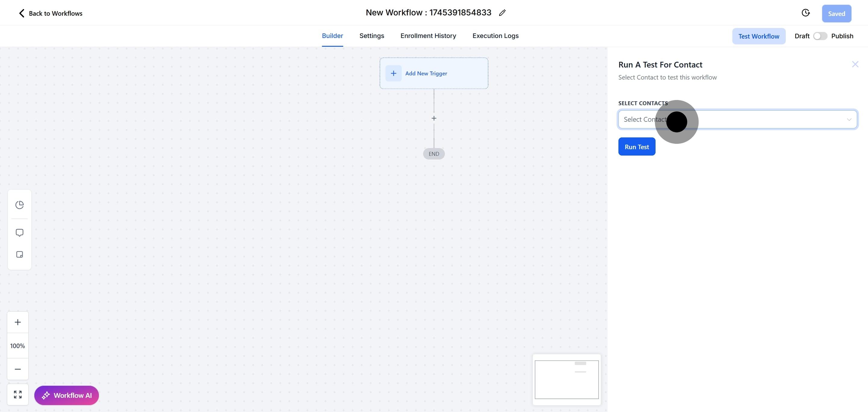Zoom out with the minus button
The image size is (868, 412).
click(x=18, y=369)
